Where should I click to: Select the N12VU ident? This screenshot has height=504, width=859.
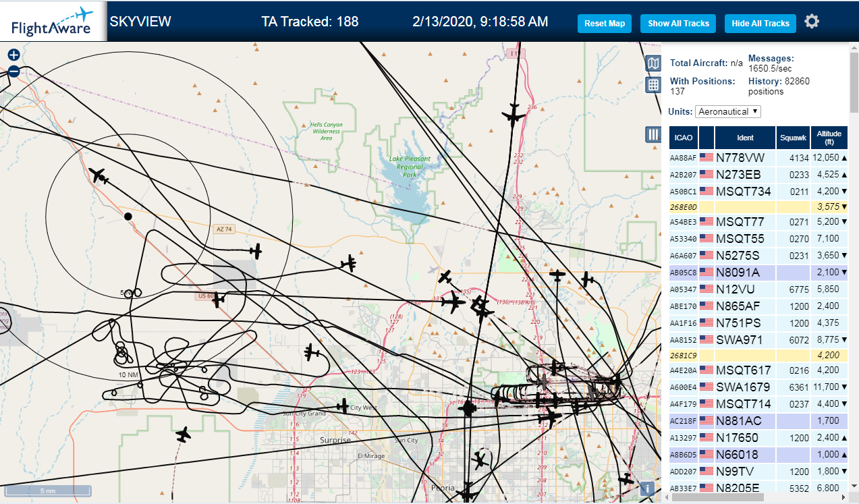coord(735,289)
